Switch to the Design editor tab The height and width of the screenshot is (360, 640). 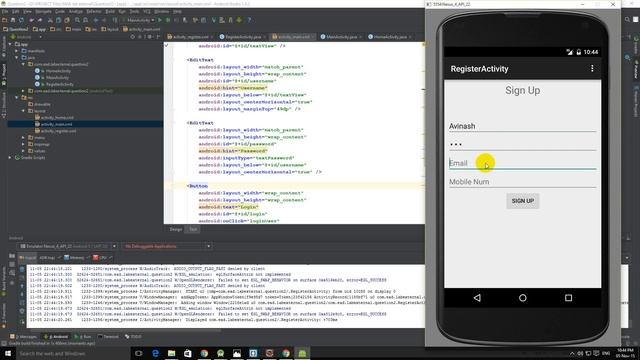(x=176, y=229)
